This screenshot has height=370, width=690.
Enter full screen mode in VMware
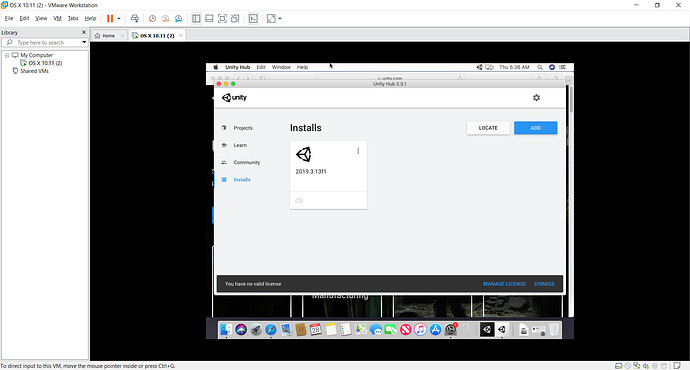[222, 18]
